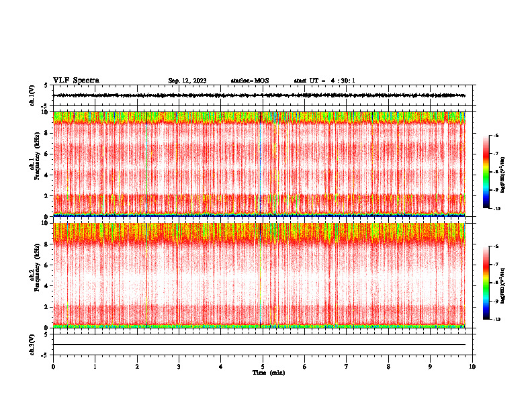
Task: Click the "Time (min)" axis label
Action: [269, 373]
